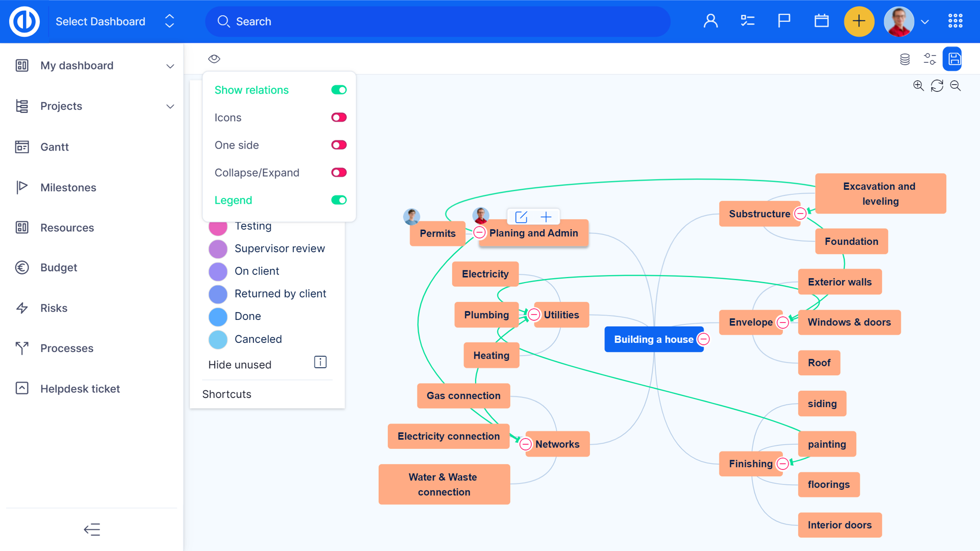Select the Done status color swatch
The image size is (980, 551).
218,316
